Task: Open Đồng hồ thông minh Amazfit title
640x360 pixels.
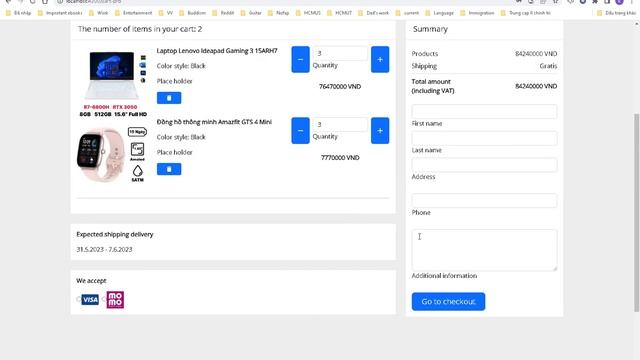Action: pyautogui.click(x=214, y=122)
